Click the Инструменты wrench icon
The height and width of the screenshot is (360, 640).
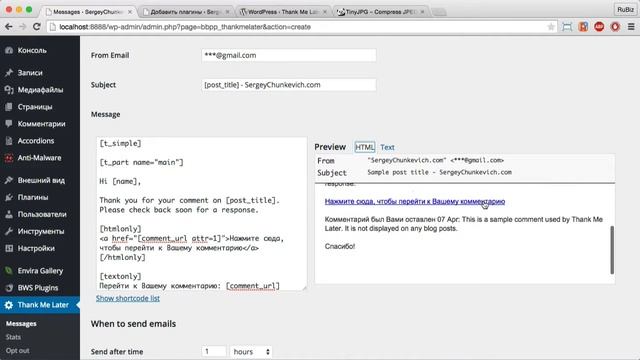tap(9, 231)
